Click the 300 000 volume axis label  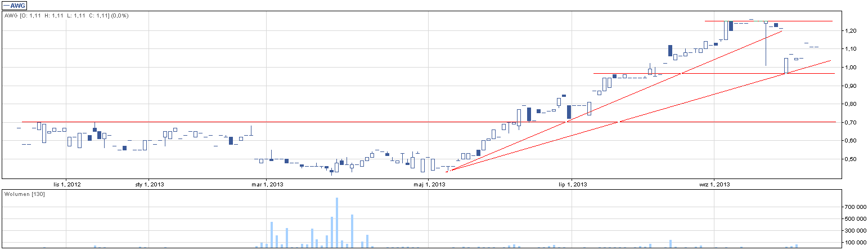(x=856, y=231)
